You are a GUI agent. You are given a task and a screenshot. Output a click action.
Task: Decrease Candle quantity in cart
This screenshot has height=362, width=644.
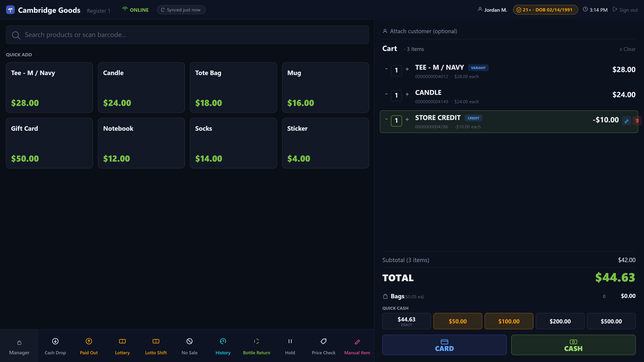coord(386,94)
